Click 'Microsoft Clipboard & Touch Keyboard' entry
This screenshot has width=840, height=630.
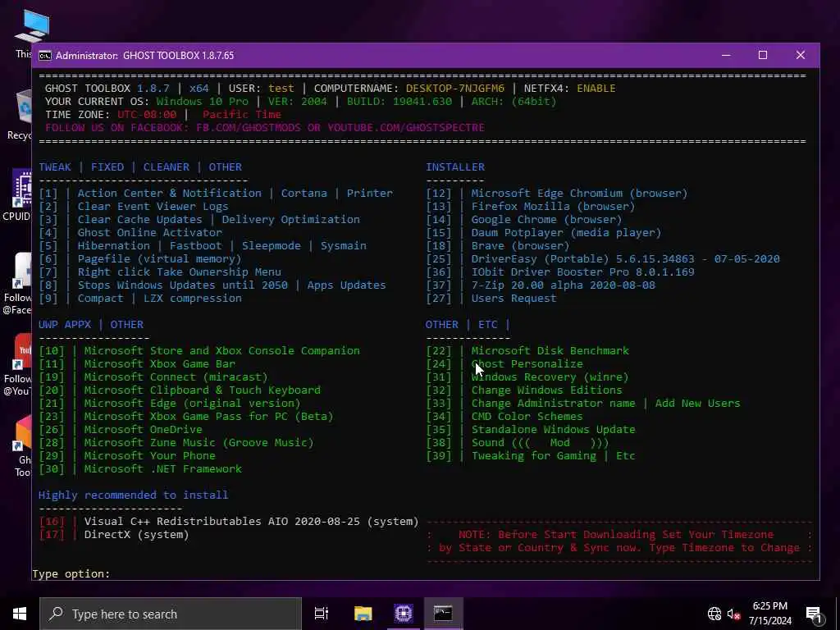(202, 390)
